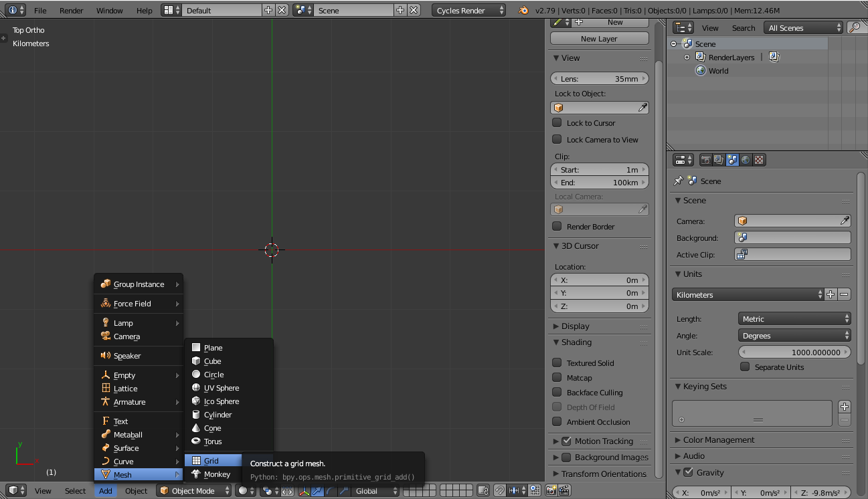Enable the Backface Culling checkbox
This screenshot has height=499, width=868.
coord(557,392)
